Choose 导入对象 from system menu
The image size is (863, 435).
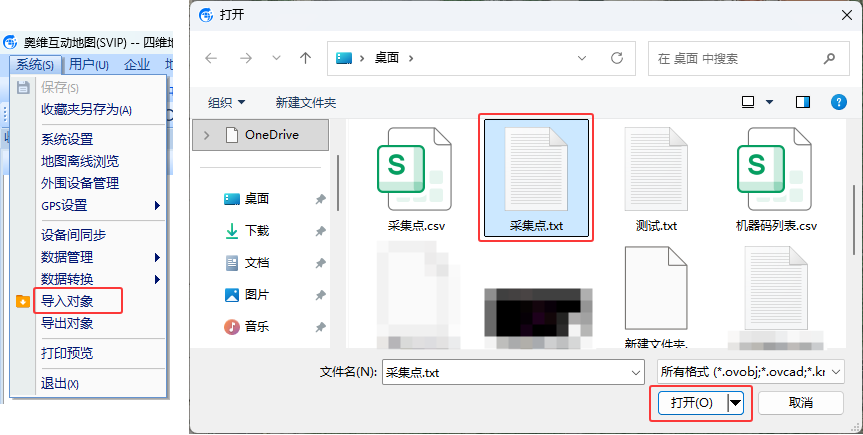point(67,301)
